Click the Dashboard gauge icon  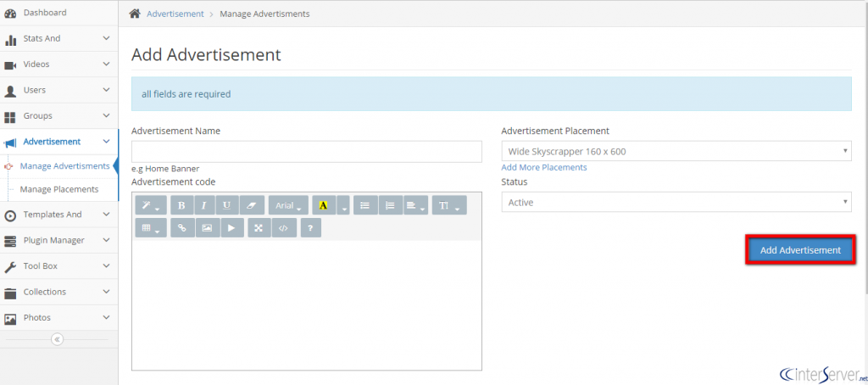click(10, 14)
